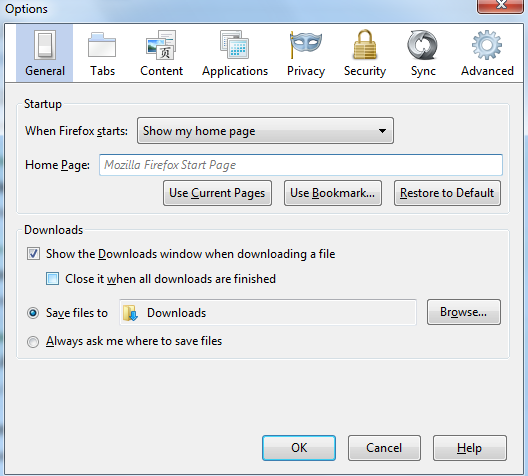Viewport: 528px width, 476px height.
Task: Enable Close it when all downloads finished
Action: tap(53, 279)
